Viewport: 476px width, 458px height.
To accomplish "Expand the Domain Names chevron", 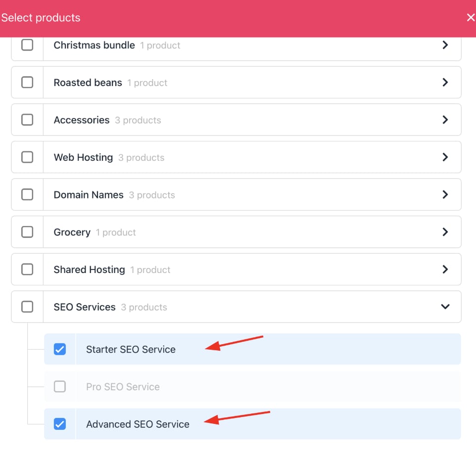I will pyautogui.click(x=445, y=194).
